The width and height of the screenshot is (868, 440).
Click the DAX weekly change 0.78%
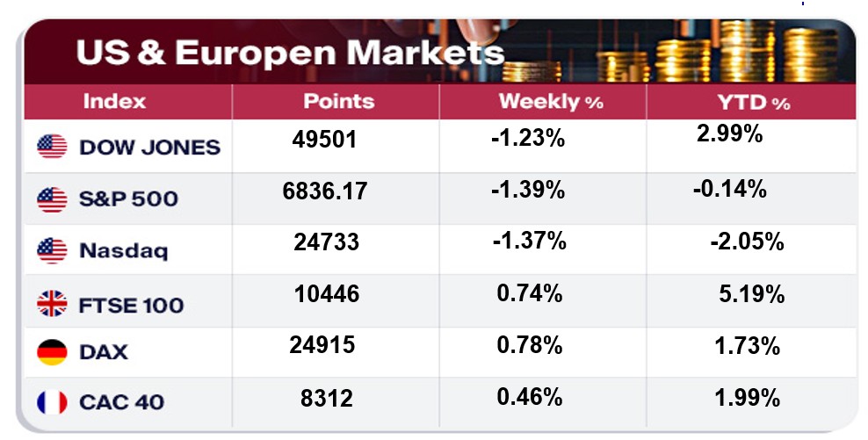pos(530,345)
